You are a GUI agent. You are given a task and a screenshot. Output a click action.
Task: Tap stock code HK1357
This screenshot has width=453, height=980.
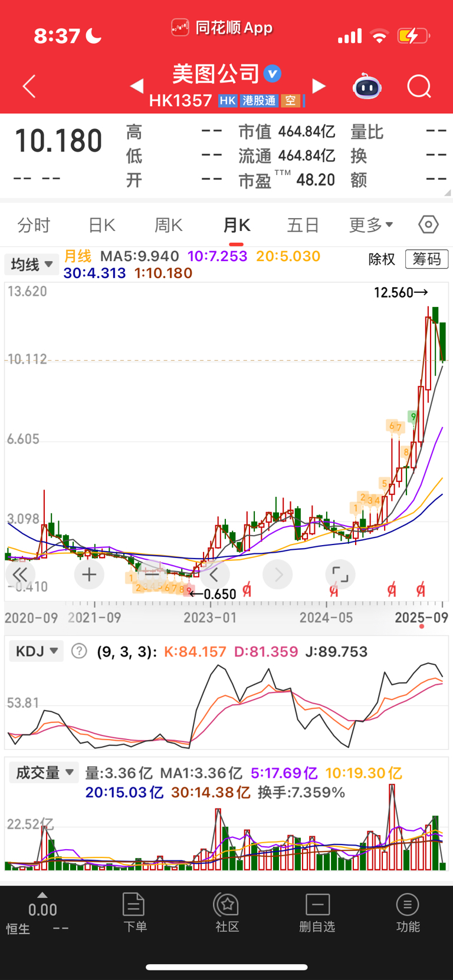coord(180,101)
